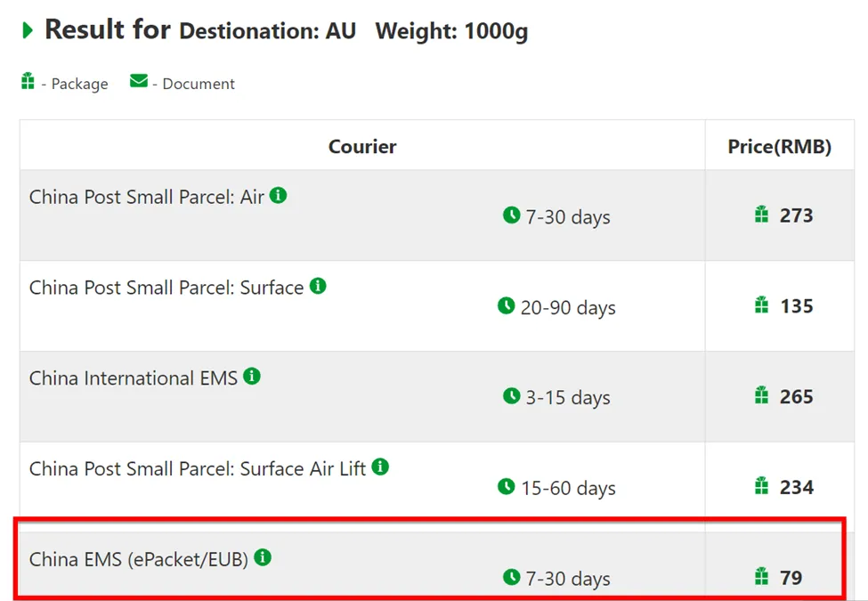Select the Courier column header
The image size is (868, 601).
pyautogui.click(x=362, y=147)
